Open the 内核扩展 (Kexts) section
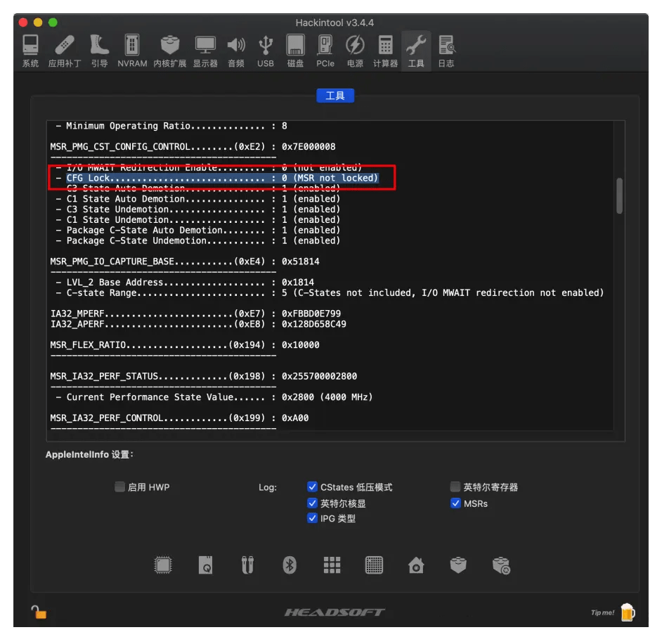 pos(170,51)
